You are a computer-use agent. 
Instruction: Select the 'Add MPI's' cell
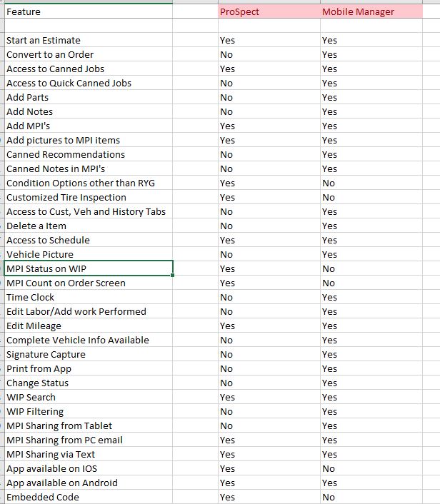click(89, 126)
